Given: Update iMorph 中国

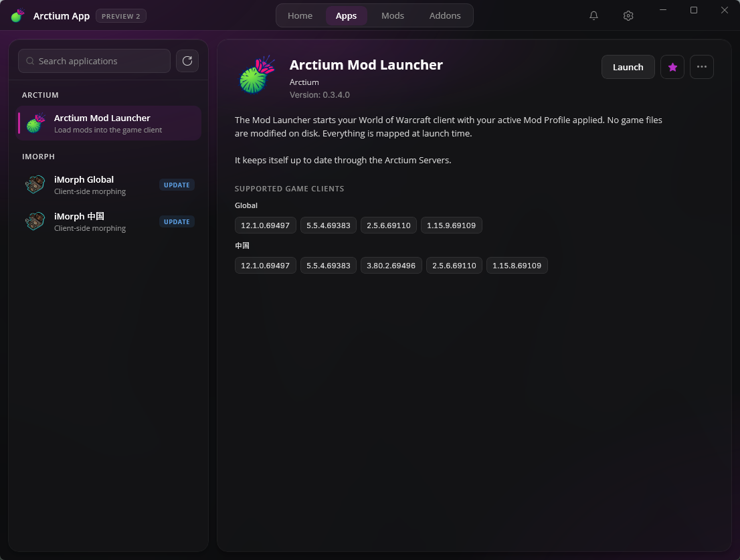Looking at the screenshot, I should coord(177,221).
